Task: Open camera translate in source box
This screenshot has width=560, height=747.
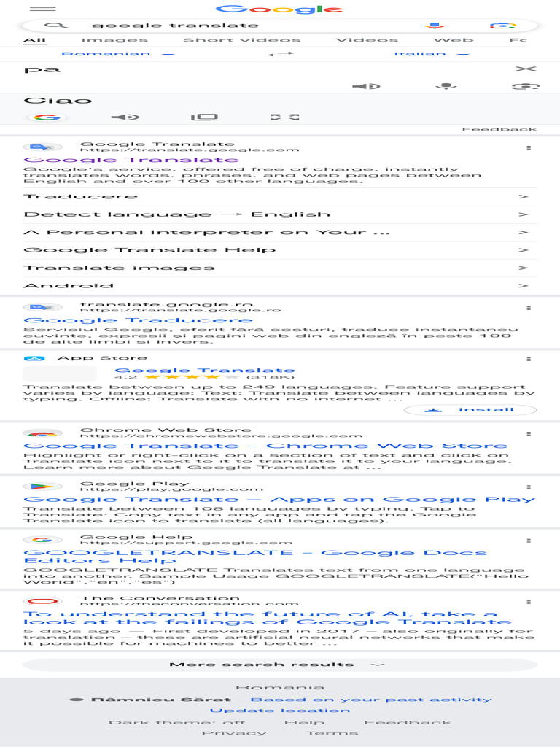Action: coord(525,86)
